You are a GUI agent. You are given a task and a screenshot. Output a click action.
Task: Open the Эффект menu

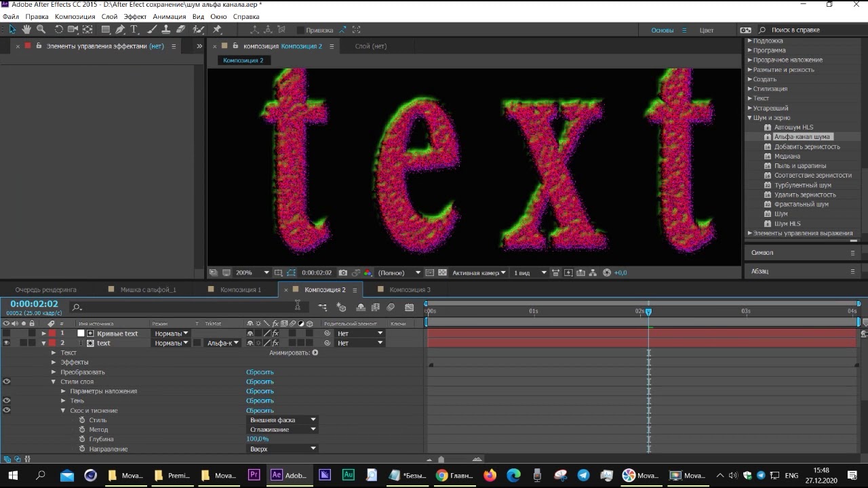135,16
